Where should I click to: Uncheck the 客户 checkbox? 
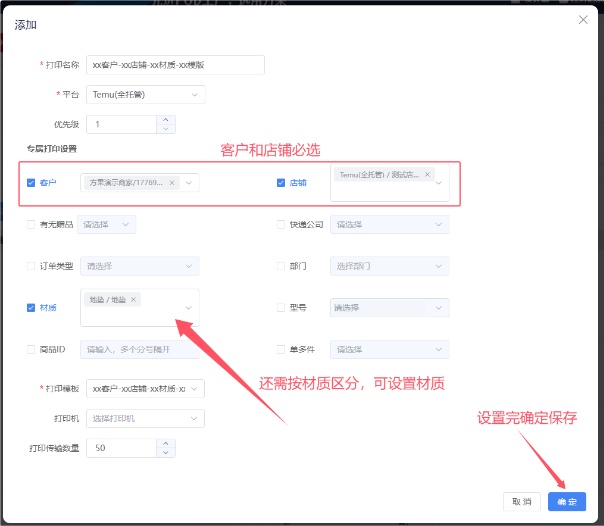point(31,183)
